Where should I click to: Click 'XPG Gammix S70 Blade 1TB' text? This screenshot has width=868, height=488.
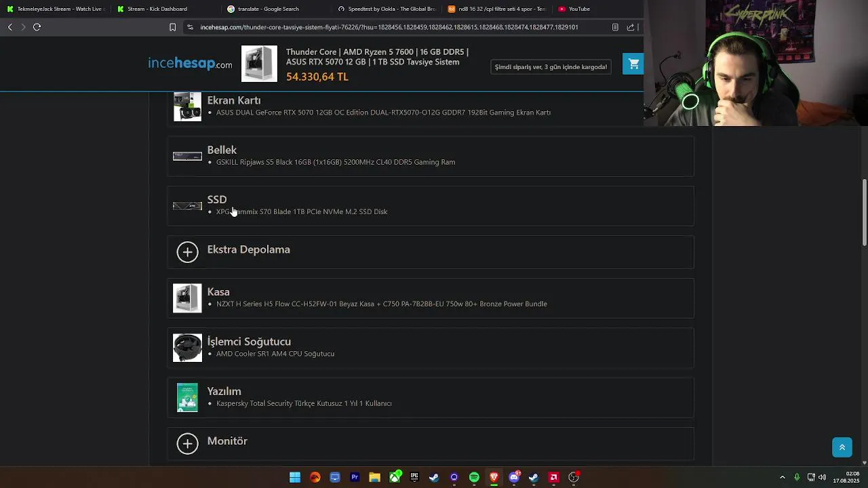302,211
